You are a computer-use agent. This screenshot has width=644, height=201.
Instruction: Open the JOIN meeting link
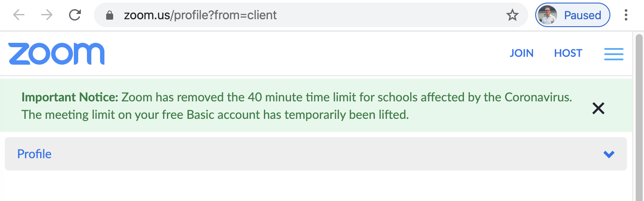(x=522, y=53)
